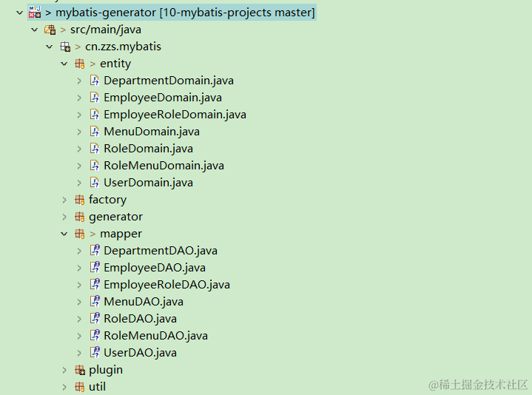Click the RoleMenuDAO.java interface icon
532x395 pixels.
(x=95, y=335)
